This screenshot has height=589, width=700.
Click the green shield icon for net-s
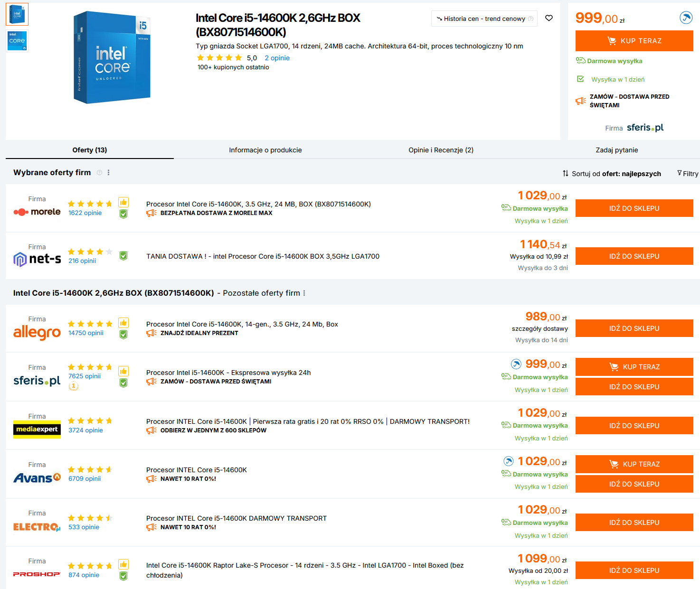123,256
